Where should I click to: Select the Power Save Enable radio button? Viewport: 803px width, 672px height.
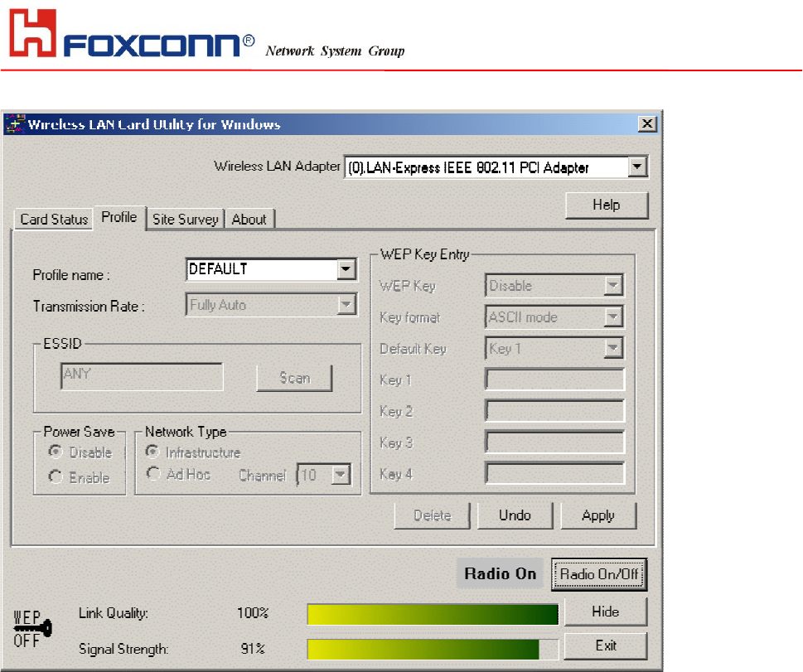56,476
